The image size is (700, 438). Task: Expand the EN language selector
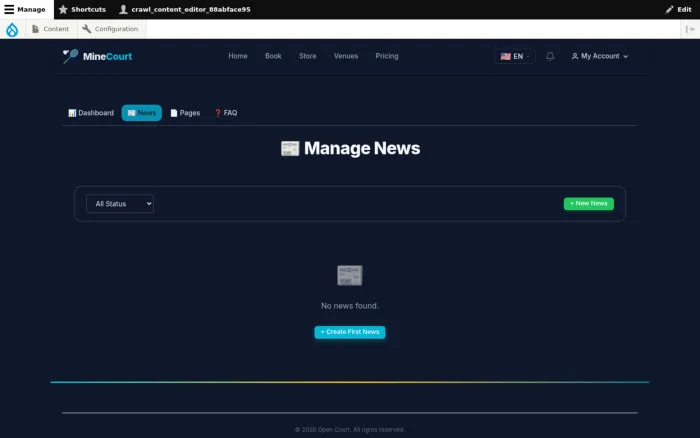point(514,56)
